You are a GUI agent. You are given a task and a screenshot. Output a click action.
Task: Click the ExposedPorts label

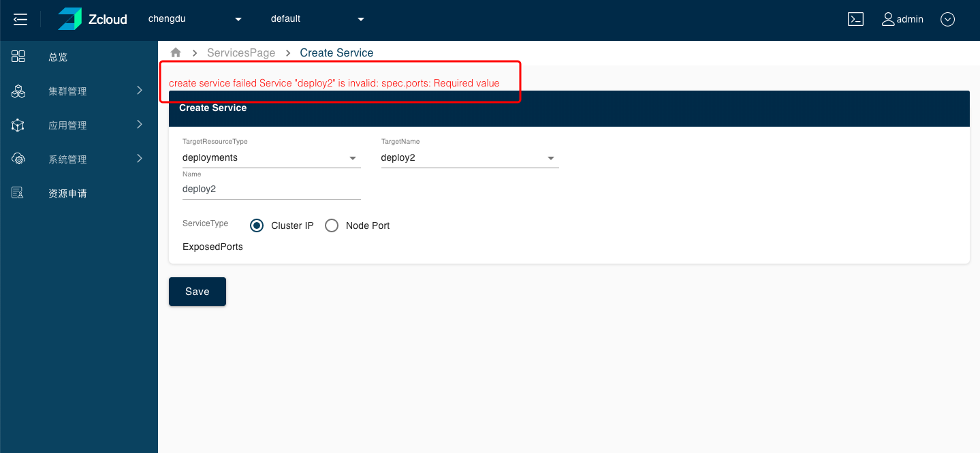(212, 247)
